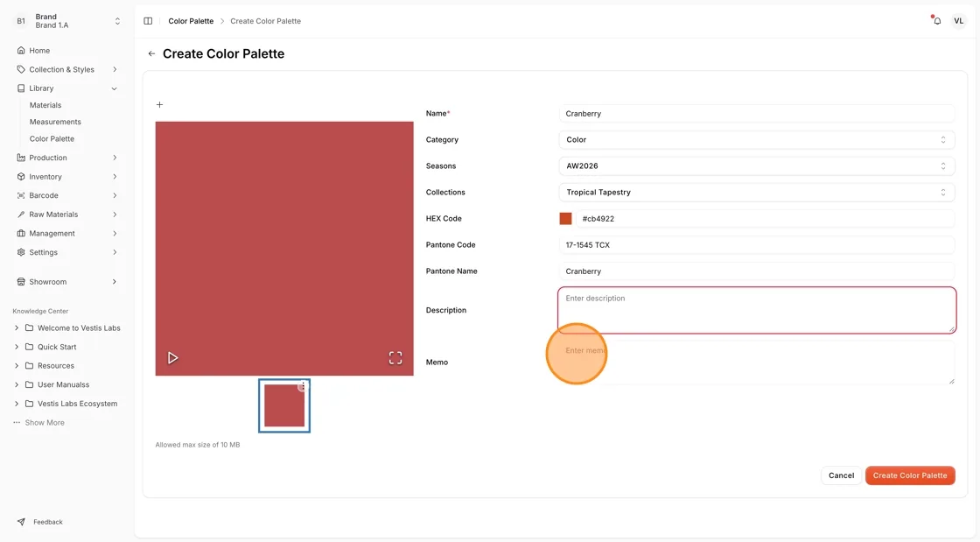Go back using the arrow beside Create Color Palette
Viewport: 980px width, 542px height.
click(x=151, y=53)
